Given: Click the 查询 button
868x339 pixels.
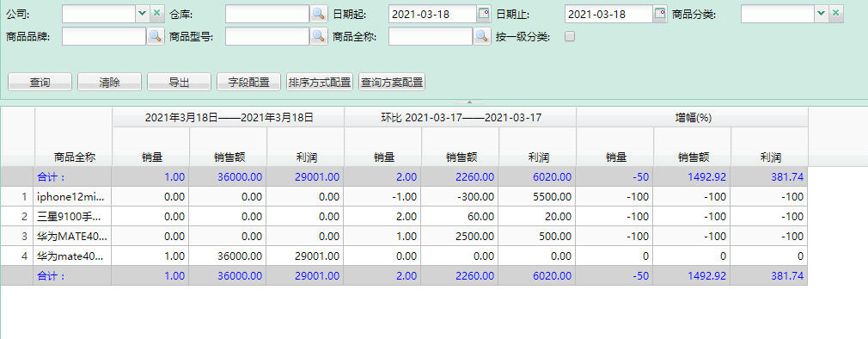Looking at the screenshot, I should pyautogui.click(x=40, y=82).
